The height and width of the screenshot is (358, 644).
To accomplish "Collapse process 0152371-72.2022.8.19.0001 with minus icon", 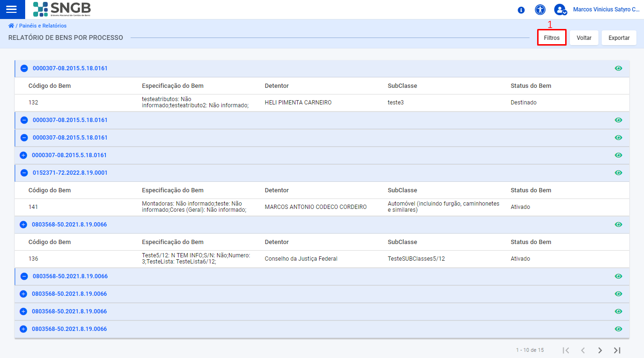I will point(24,173).
